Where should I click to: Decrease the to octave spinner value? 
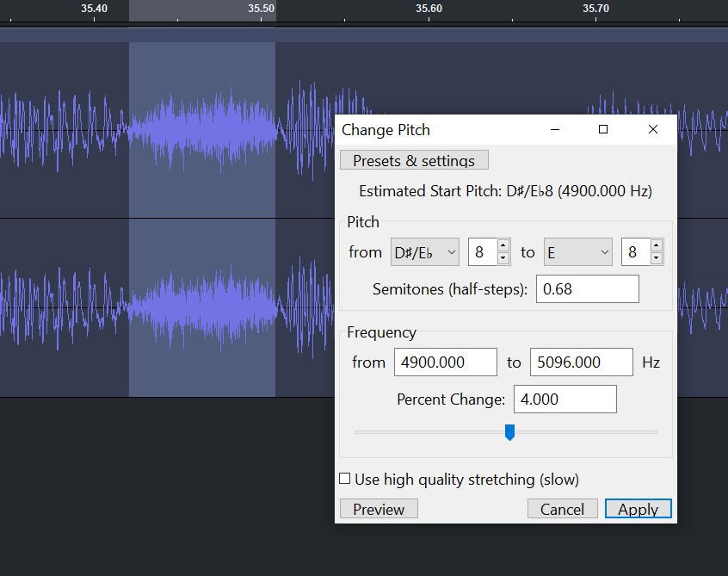pyautogui.click(x=657, y=258)
